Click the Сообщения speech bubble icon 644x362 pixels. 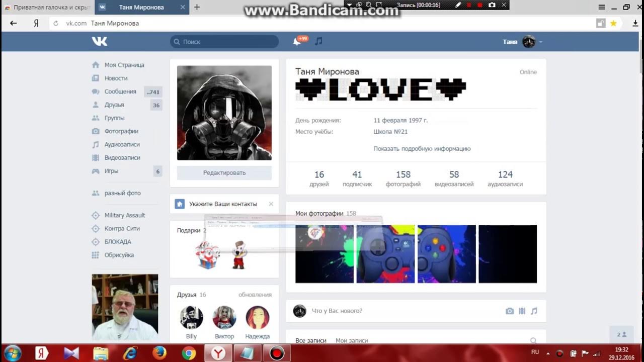96,92
